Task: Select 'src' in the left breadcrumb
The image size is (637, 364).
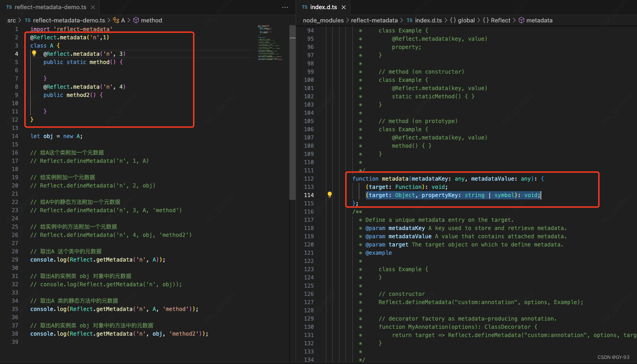Action: click(x=11, y=20)
